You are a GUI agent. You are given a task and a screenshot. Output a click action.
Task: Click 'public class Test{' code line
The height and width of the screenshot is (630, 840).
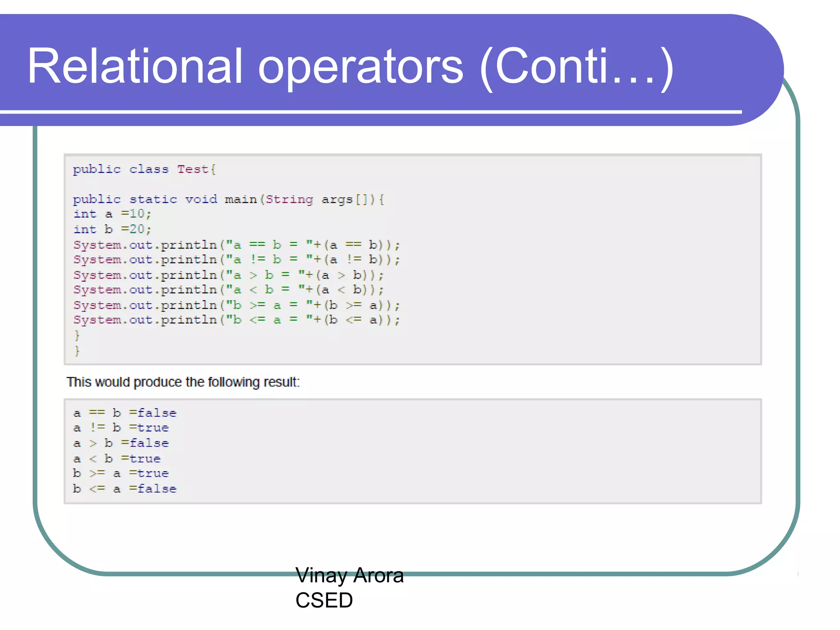click(x=144, y=169)
